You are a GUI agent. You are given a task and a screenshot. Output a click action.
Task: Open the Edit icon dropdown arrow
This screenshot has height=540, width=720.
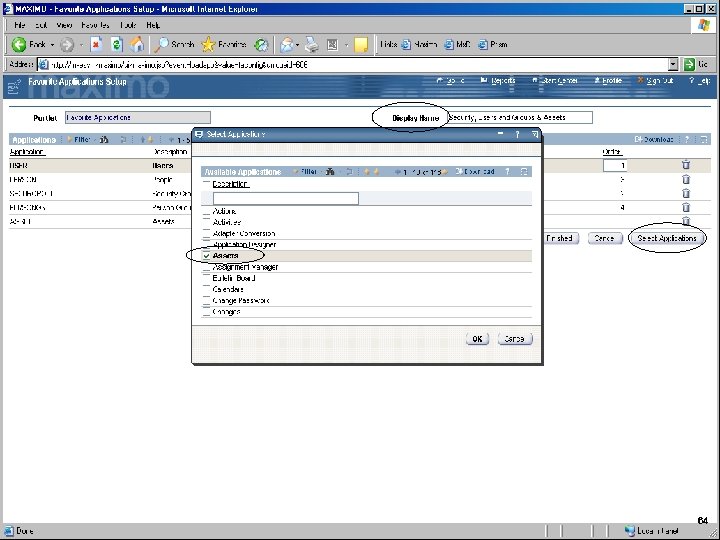(347, 45)
